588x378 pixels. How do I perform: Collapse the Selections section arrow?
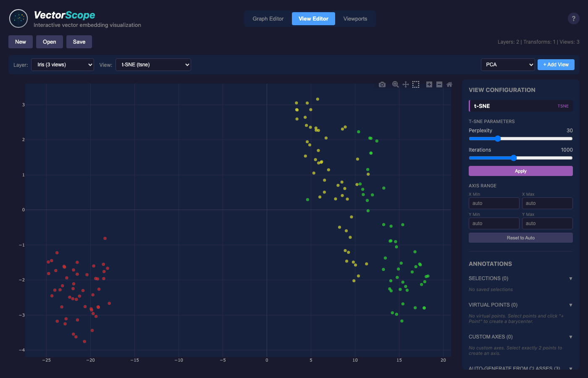(x=570, y=278)
